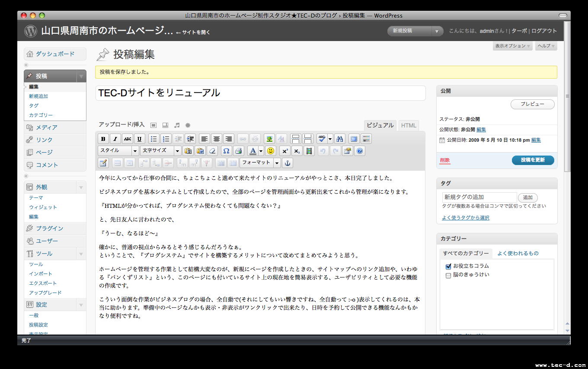Toggle spellchecker ABC checkmark icon
This screenshot has width=588, height=369.
pyautogui.click(x=322, y=139)
